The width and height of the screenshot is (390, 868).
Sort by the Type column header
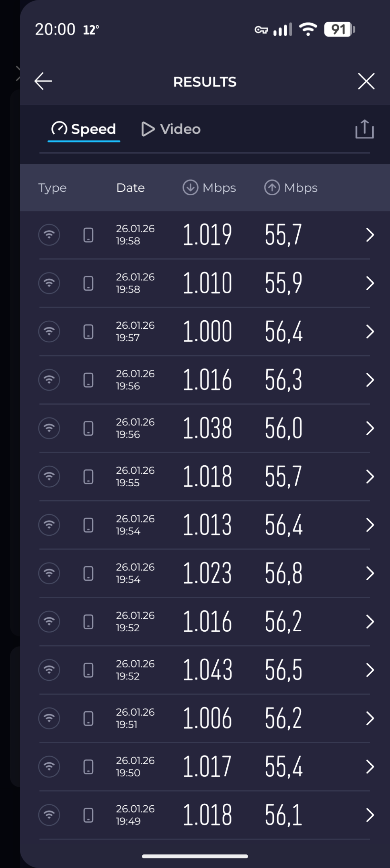click(x=53, y=188)
